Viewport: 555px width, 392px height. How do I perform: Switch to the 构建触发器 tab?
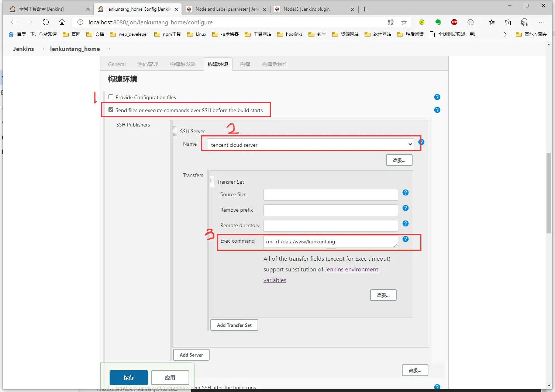(x=183, y=64)
